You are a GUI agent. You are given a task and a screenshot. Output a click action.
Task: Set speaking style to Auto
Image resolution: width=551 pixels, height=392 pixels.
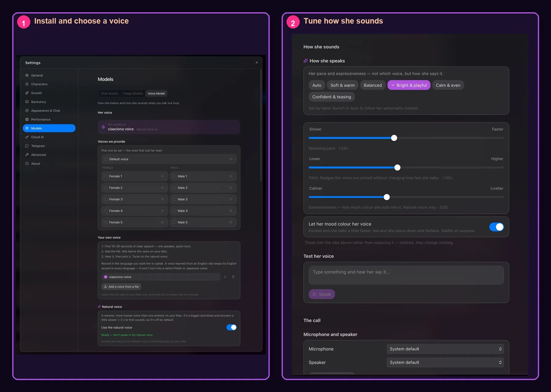tap(317, 85)
